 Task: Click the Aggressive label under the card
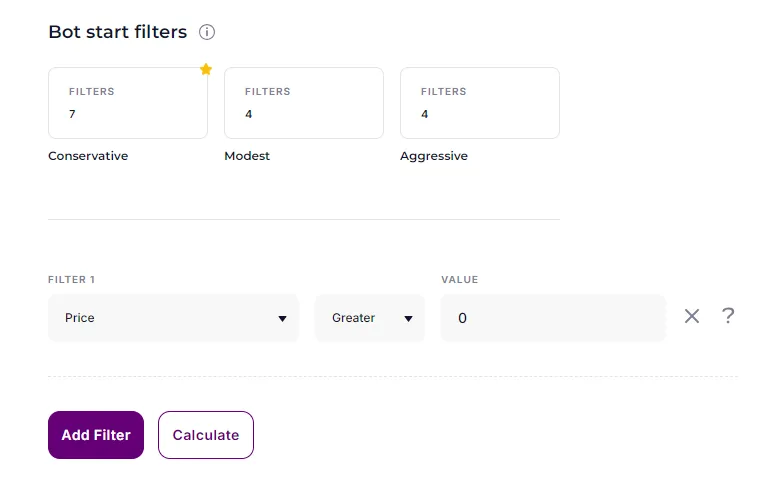[x=434, y=156]
